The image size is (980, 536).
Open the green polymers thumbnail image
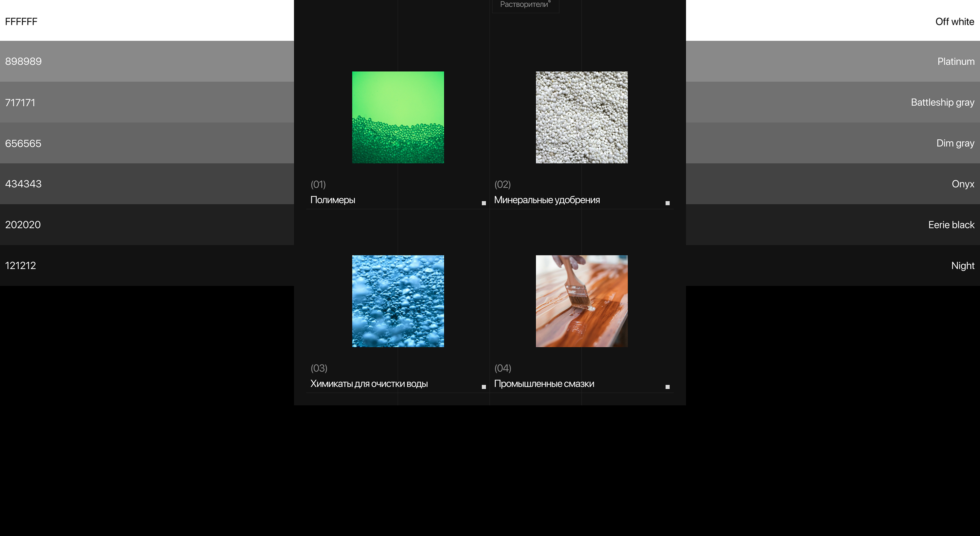click(x=398, y=117)
